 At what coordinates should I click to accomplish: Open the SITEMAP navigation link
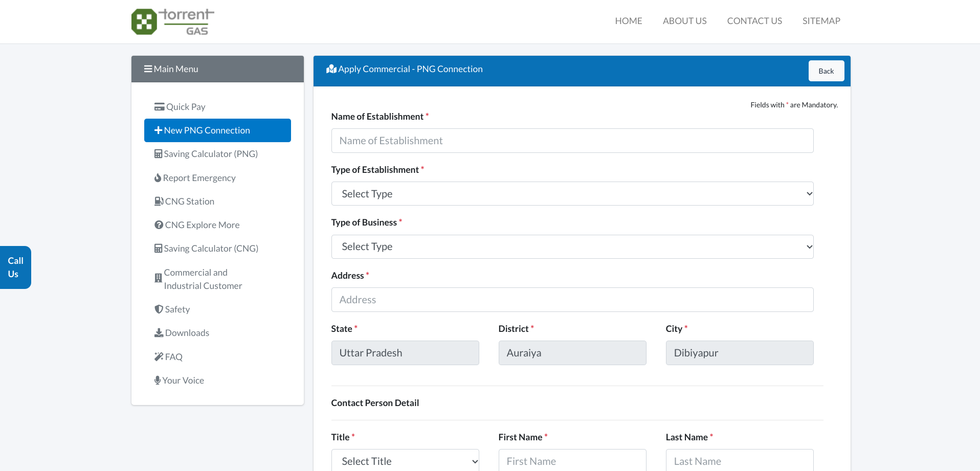(821, 21)
